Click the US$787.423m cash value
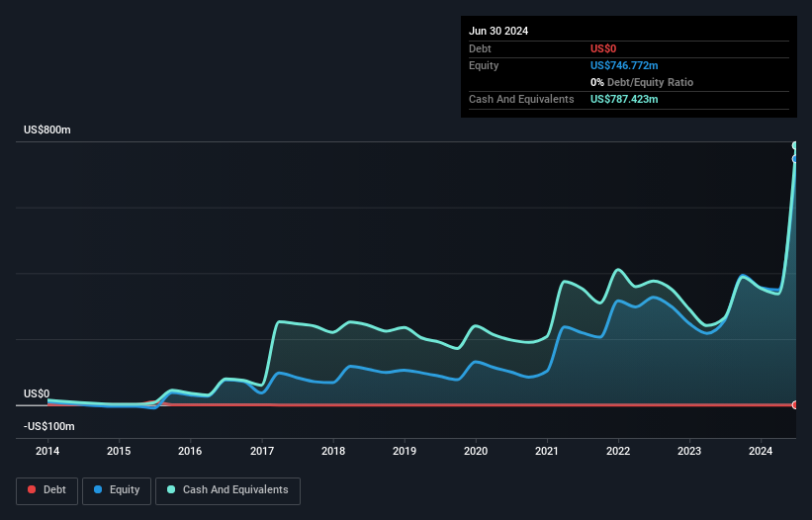The height and width of the screenshot is (520, 812). click(x=624, y=99)
